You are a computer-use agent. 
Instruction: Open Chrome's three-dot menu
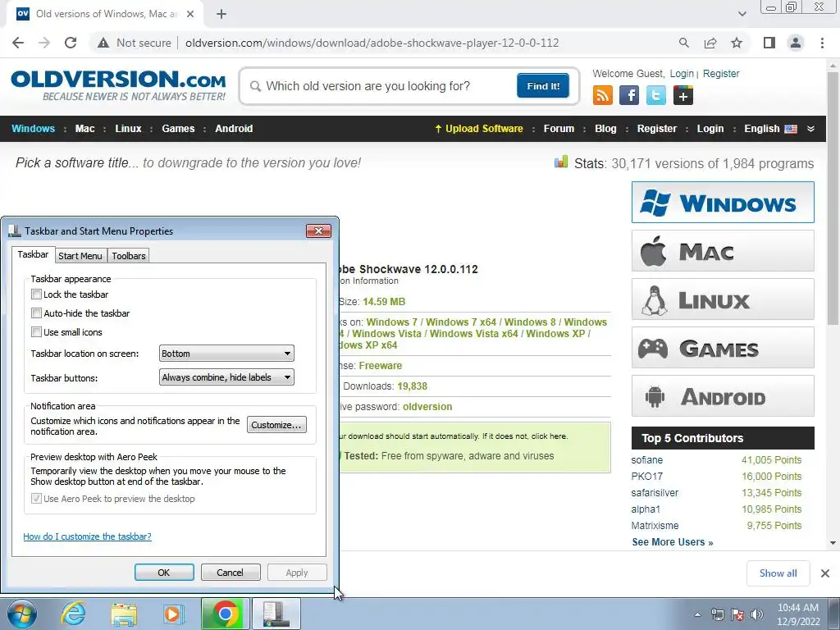822,43
